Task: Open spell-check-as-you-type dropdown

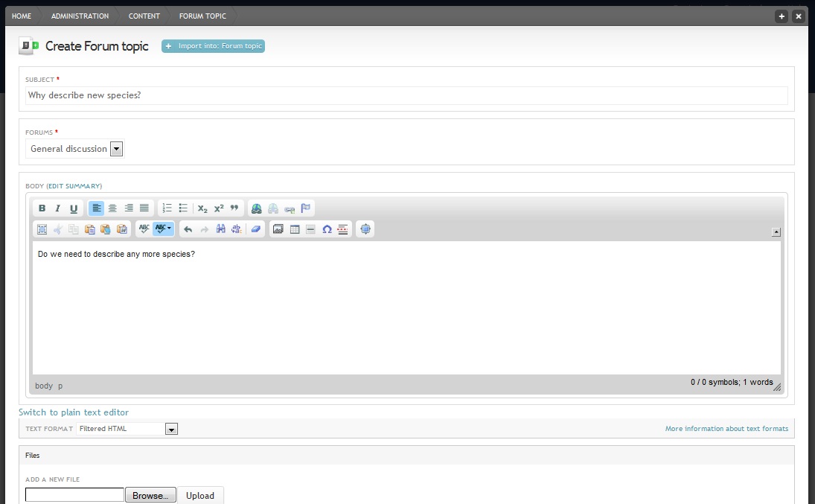Action: pos(163,229)
